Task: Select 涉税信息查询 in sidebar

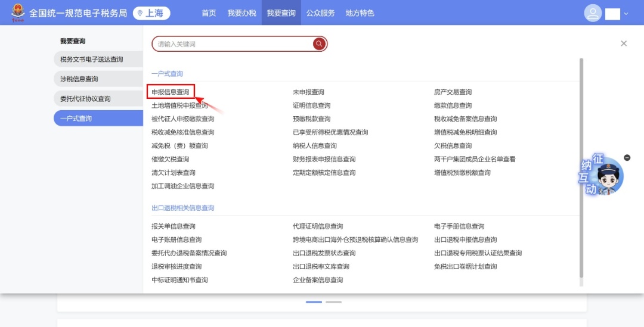Action: [79, 79]
